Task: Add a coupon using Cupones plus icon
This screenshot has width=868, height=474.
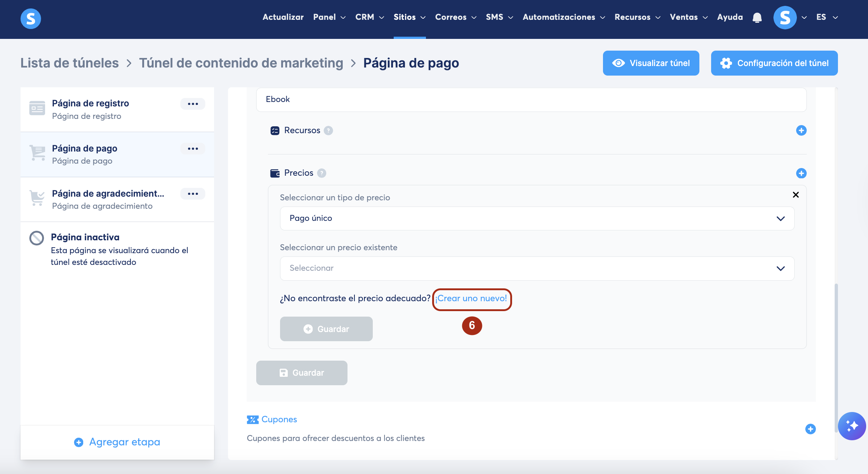Action: (810, 429)
